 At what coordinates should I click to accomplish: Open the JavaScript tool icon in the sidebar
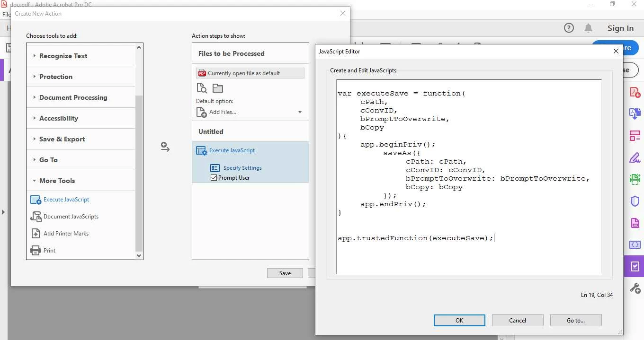coord(635,244)
